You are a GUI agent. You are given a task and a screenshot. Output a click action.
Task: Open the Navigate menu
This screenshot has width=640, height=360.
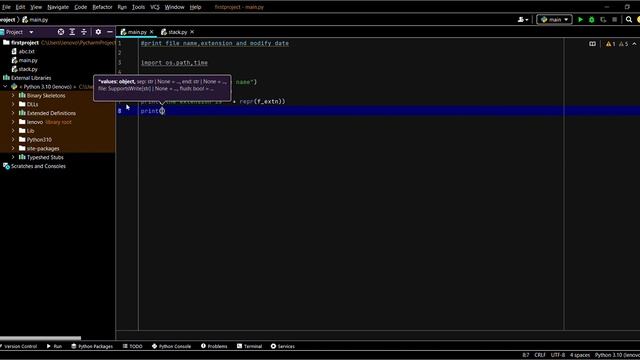[58, 7]
